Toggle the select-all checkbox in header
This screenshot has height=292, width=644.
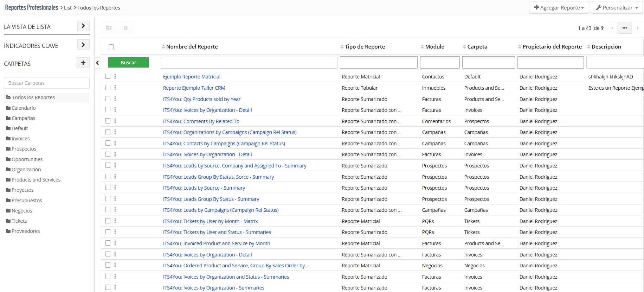point(111,47)
